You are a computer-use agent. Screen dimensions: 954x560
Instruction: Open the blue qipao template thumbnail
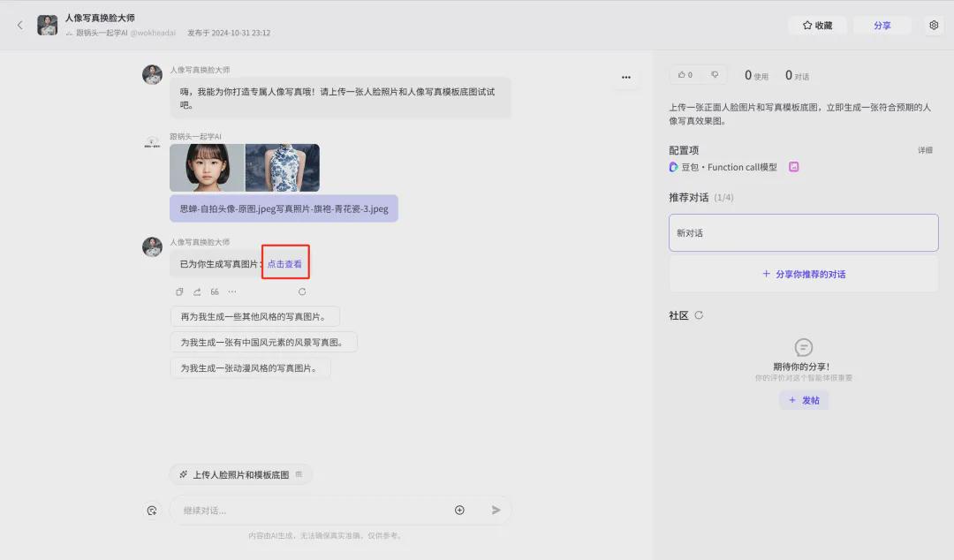(x=283, y=168)
